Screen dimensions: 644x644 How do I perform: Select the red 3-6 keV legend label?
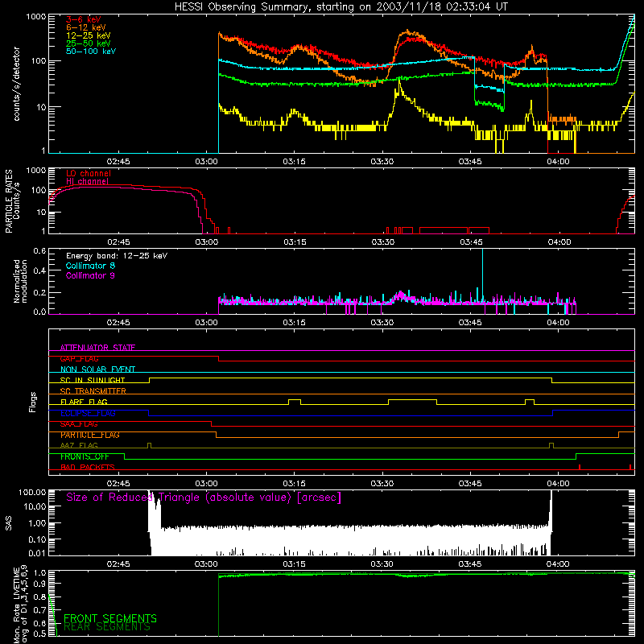pos(84,19)
